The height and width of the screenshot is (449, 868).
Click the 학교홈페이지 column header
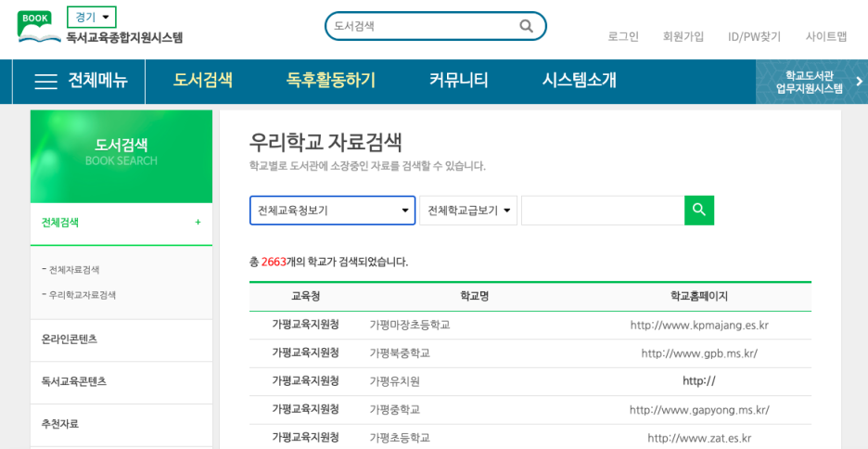(699, 296)
